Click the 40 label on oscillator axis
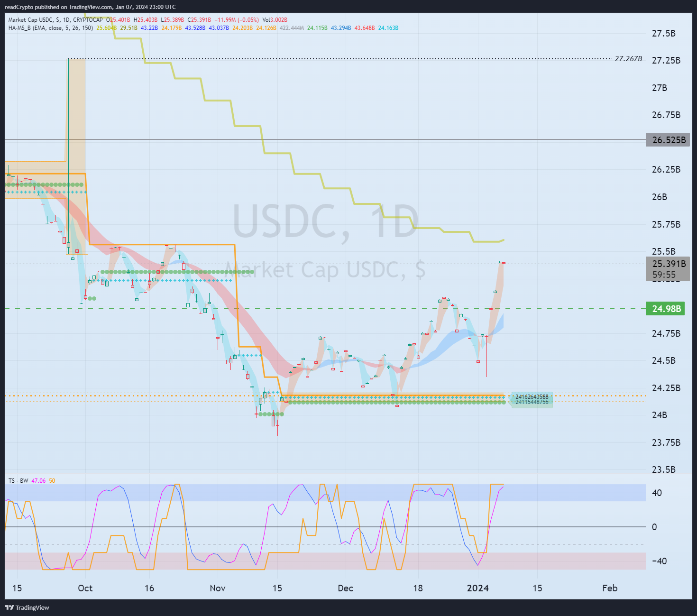697x616 pixels. [x=657, y=493]
